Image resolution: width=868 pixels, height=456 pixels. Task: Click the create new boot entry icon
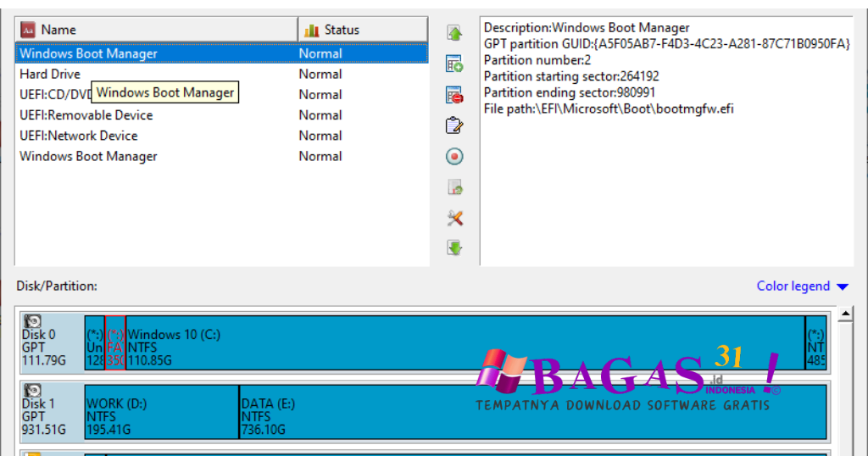(x=454, y=64)
